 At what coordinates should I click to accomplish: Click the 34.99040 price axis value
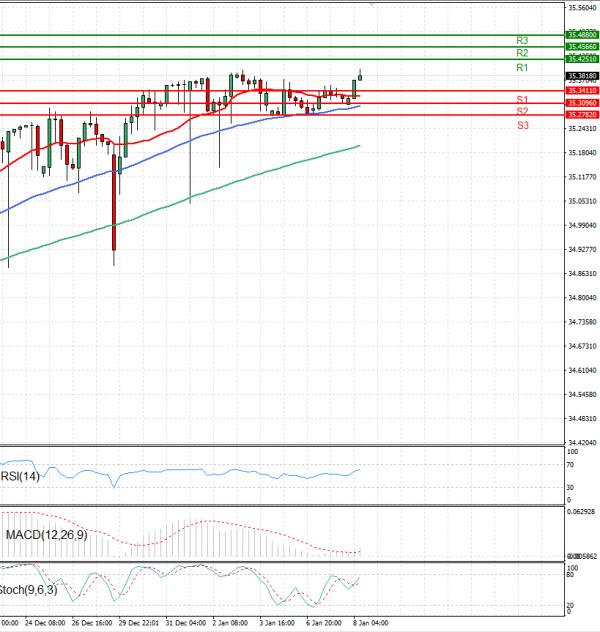pos(582,225)
